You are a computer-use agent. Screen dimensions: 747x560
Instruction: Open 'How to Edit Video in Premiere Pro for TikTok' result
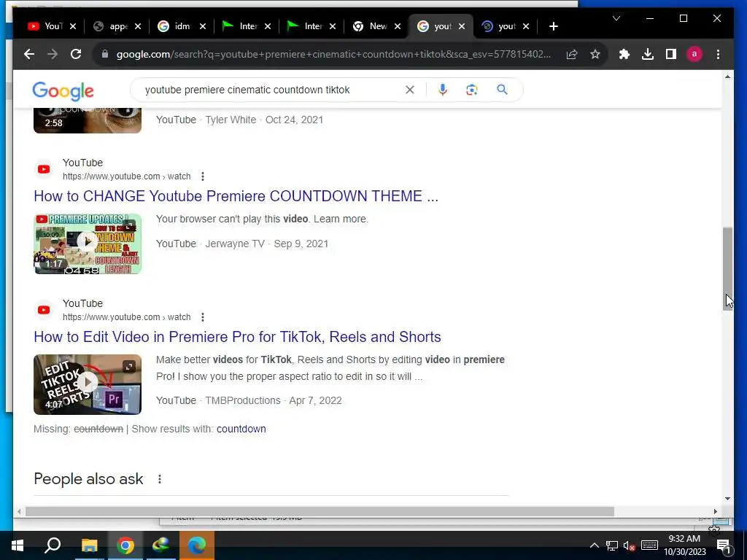pyautogui.click(x=237, y=337)
